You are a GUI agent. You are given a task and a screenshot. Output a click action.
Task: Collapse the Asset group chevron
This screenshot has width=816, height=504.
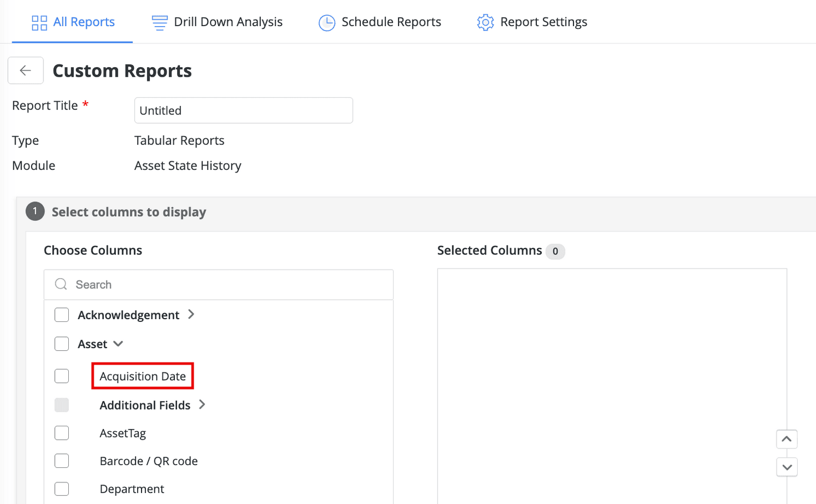point(118,344)
